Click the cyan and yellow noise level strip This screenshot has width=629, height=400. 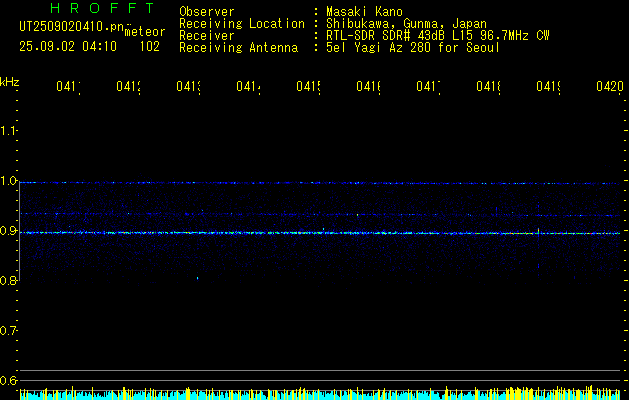click(320, 393)
